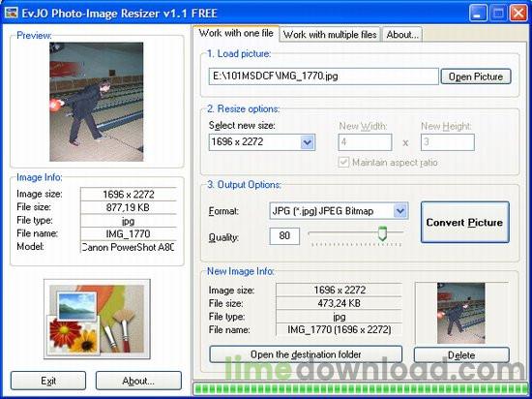The height and width of the screenshot is (399, 532).
Task: Click the Quality slider handle
Action: (382, 233)
